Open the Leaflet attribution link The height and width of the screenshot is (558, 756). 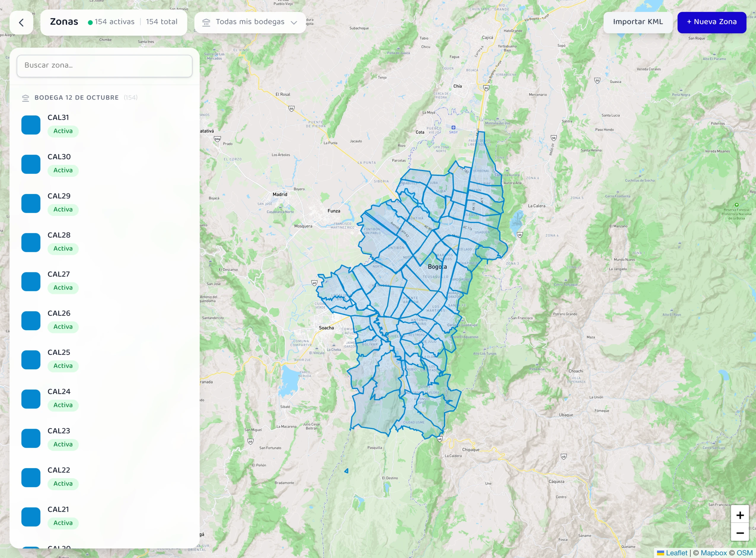click(x=672, y=553)
